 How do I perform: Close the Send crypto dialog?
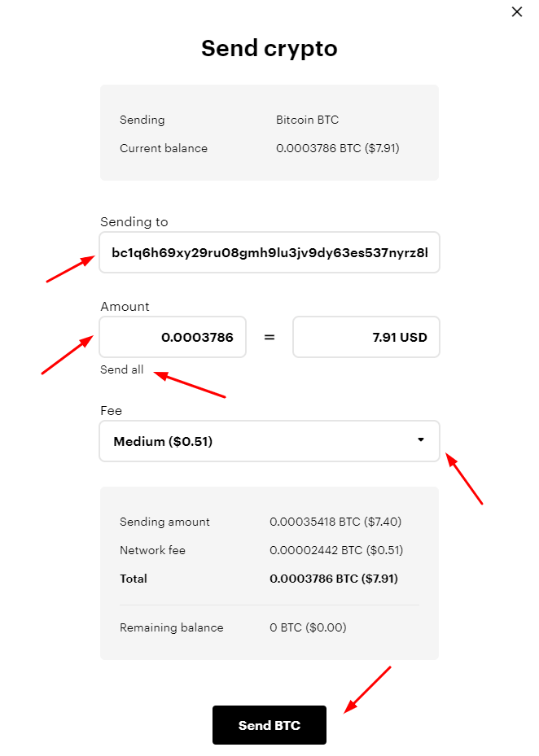click(516, 12)
